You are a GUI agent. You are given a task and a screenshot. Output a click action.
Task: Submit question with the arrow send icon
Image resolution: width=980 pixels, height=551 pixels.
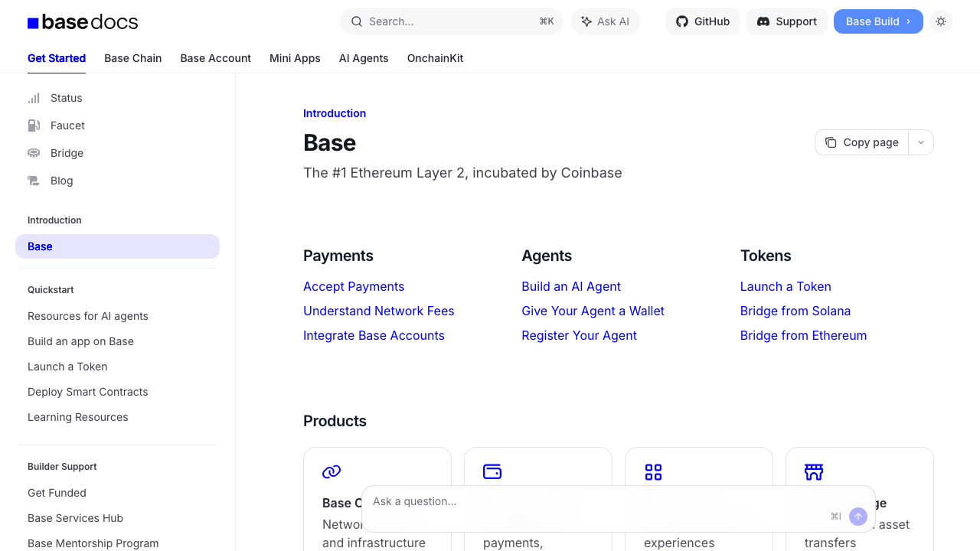coord(857,517)
